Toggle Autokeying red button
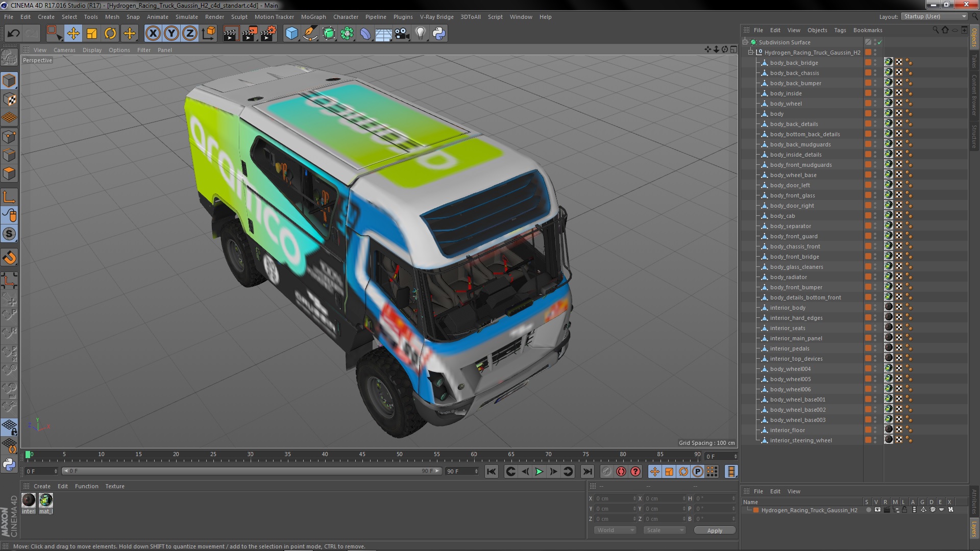Viewport: 980px width, 551px height. pyautogui.click(x=621, y=472)
